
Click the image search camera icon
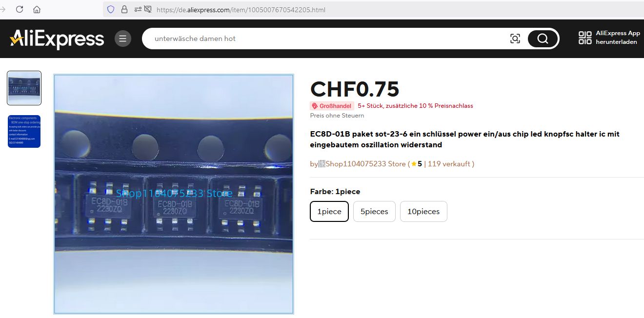515,39
